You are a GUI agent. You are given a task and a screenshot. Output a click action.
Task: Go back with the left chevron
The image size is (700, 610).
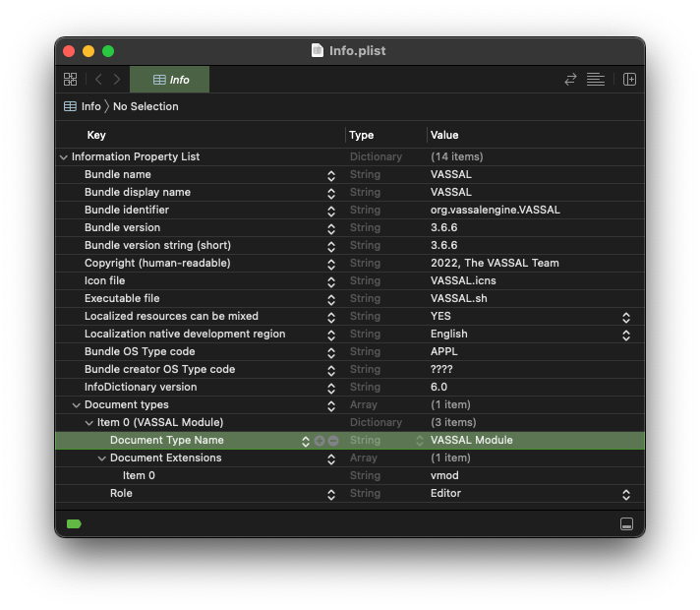98,80
